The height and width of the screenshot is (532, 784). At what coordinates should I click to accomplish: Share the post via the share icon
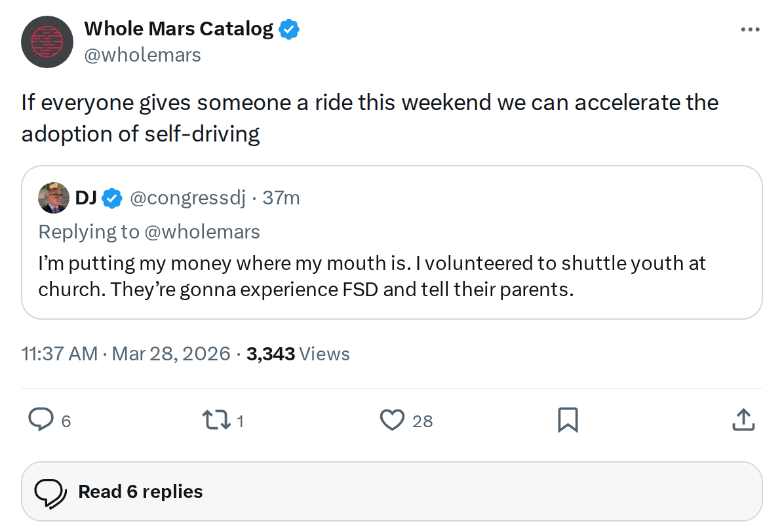click(743, 420)
